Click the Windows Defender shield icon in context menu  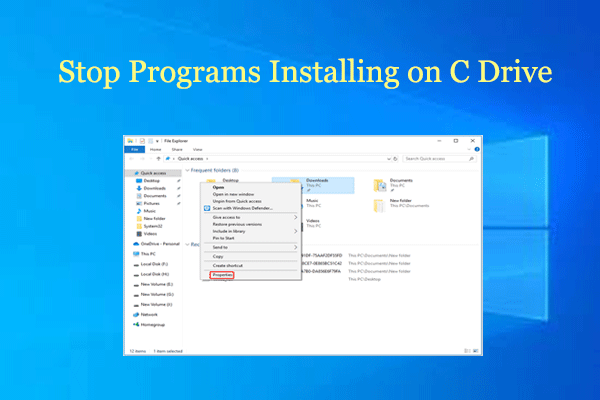coord(207,208)
